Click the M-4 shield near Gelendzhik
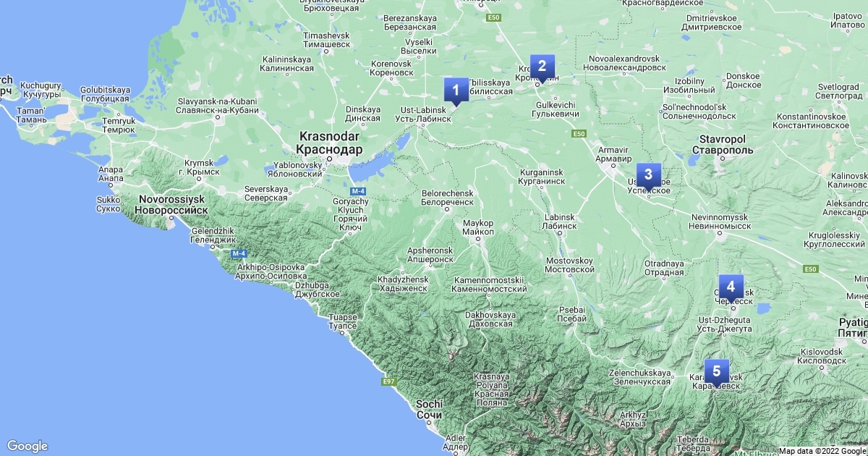The width and height of the screenshot is (868, 456). pos(239,253)
